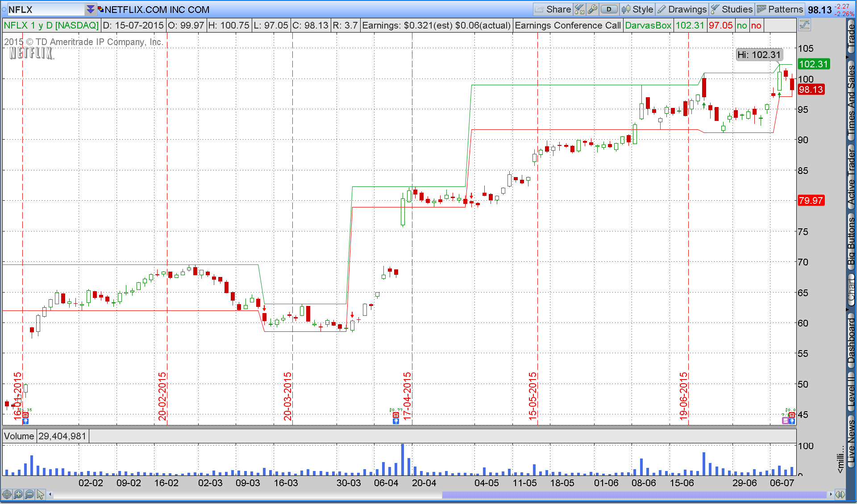Click the Patterns button
This screenshot has width=857, height=504.
(x=780, y=9)
